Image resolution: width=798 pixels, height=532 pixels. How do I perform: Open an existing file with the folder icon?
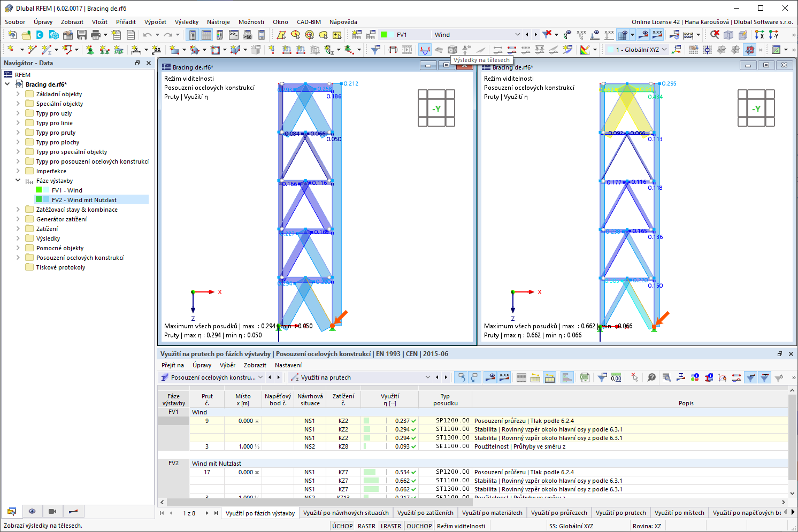coord(26,35)
